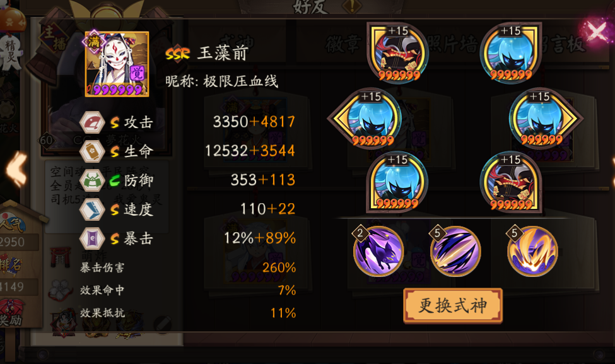The width and height of the screenshot is (615, 364).
Task: Switch to the 徽章 tab
Action: pyautogui.click(x=343, y=44)
